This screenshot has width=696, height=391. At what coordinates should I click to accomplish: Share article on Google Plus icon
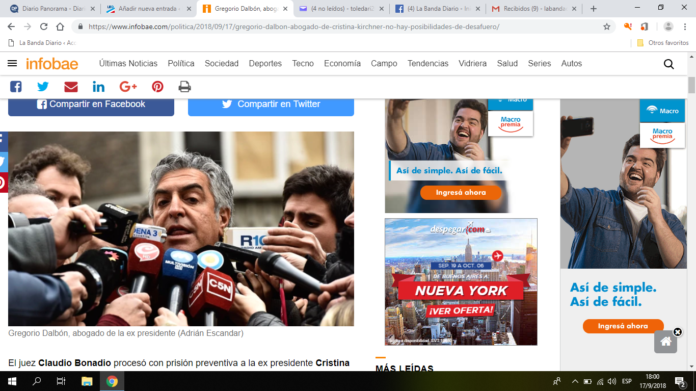pyautogui.click(x=128, y=87)
